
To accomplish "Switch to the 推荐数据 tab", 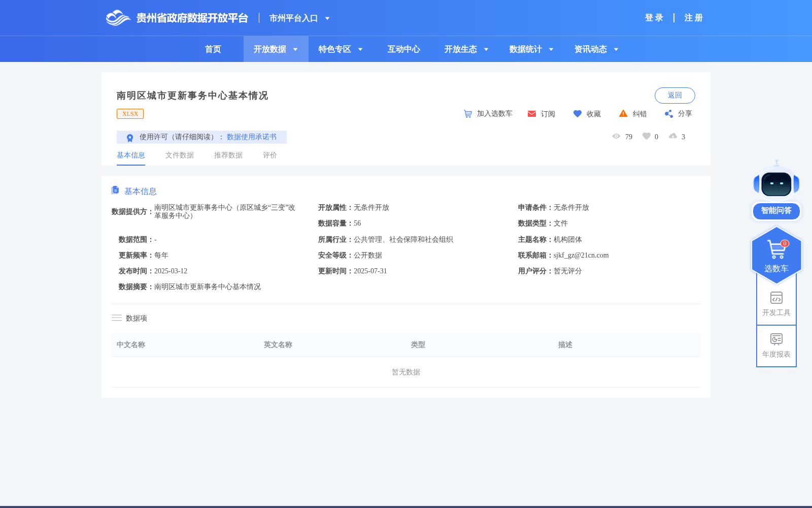I will click(x=228, y=155).
